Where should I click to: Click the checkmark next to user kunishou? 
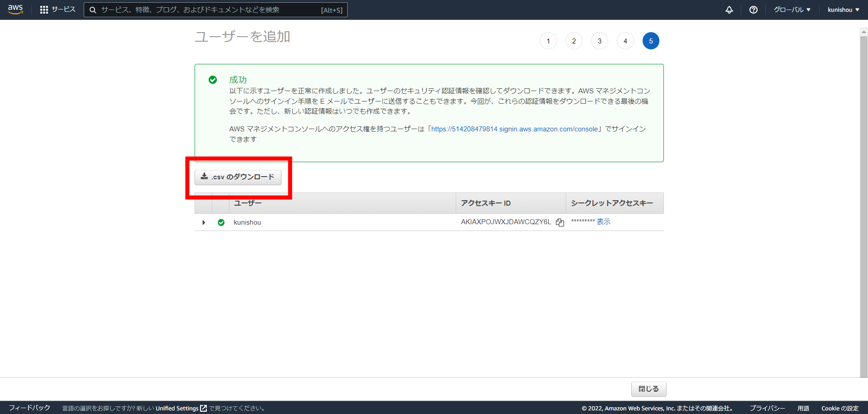[x=221, y=222]
